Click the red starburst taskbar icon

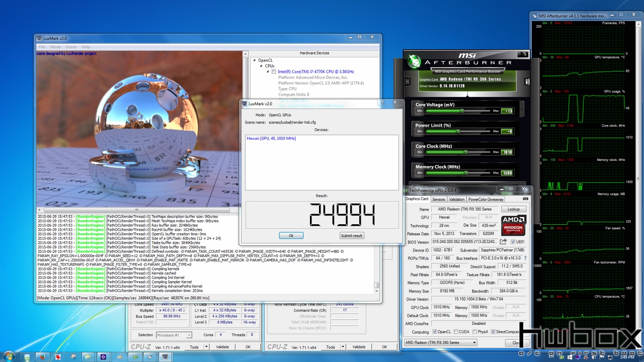(58, 356)
